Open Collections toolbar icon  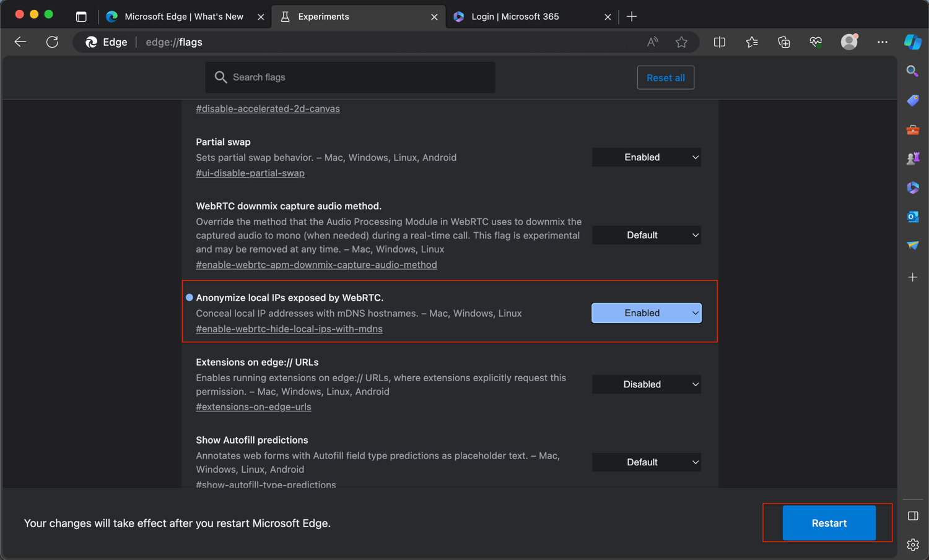pos(783,42)
